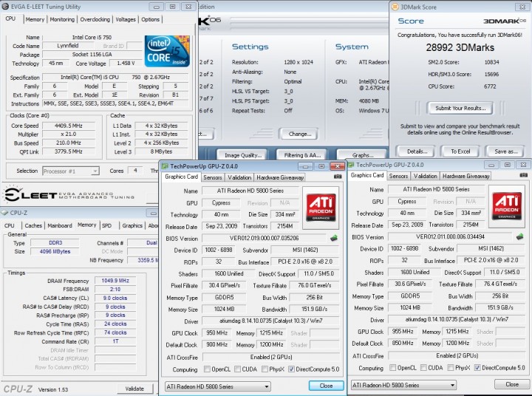Screen dimensions: 532x396
Task: Click Validate button in CPU-Z
Action: 134,389
